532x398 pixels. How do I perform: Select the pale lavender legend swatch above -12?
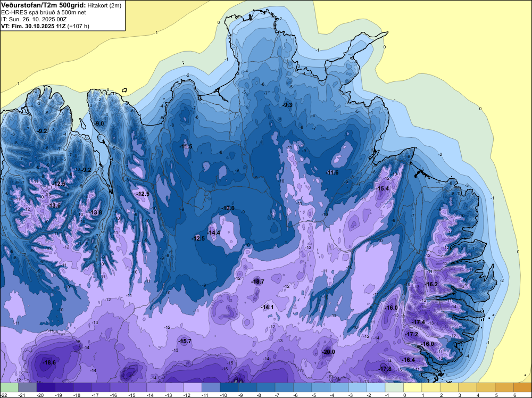[193, 387]
